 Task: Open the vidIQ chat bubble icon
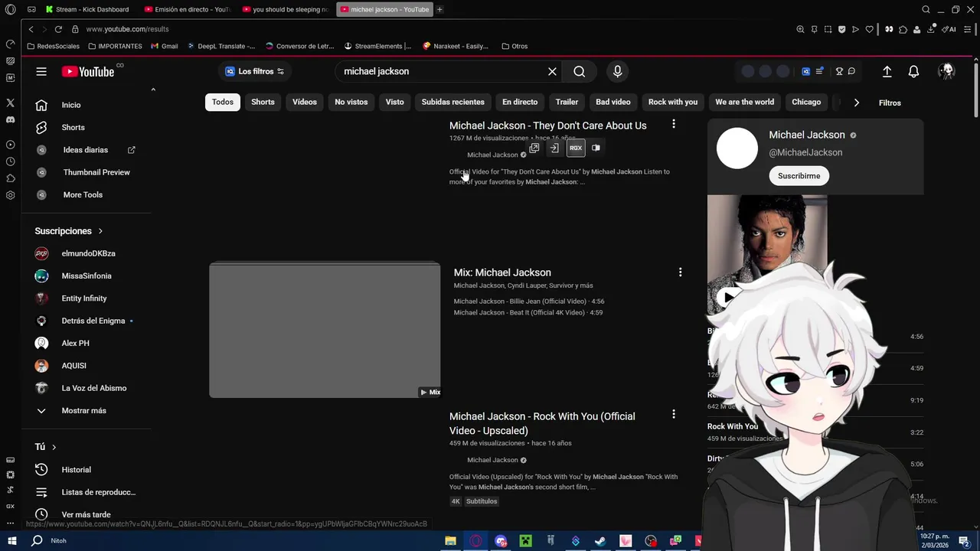(851, 71)
